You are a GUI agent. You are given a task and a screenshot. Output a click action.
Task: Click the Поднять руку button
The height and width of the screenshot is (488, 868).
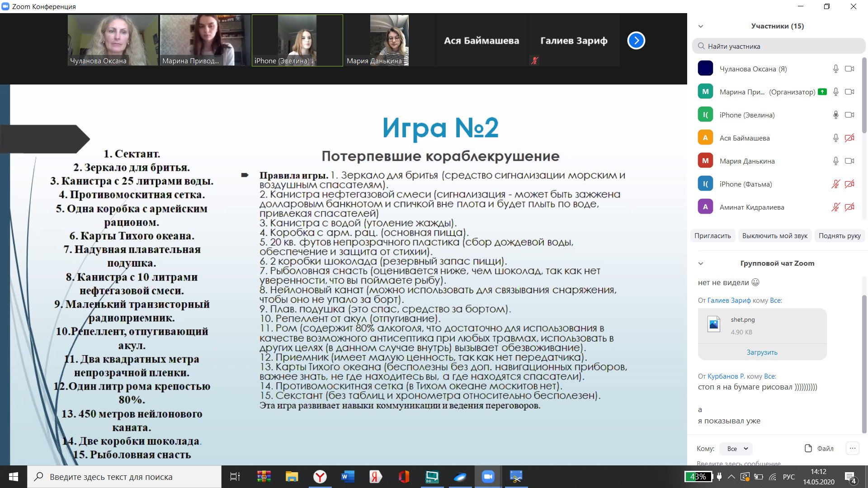pos(840,235)
